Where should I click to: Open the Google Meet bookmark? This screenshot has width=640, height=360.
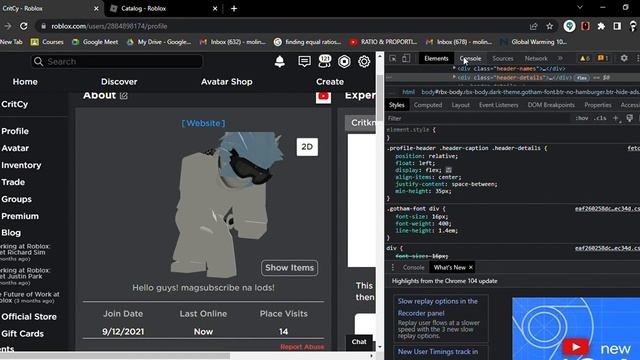pos(95,42)
